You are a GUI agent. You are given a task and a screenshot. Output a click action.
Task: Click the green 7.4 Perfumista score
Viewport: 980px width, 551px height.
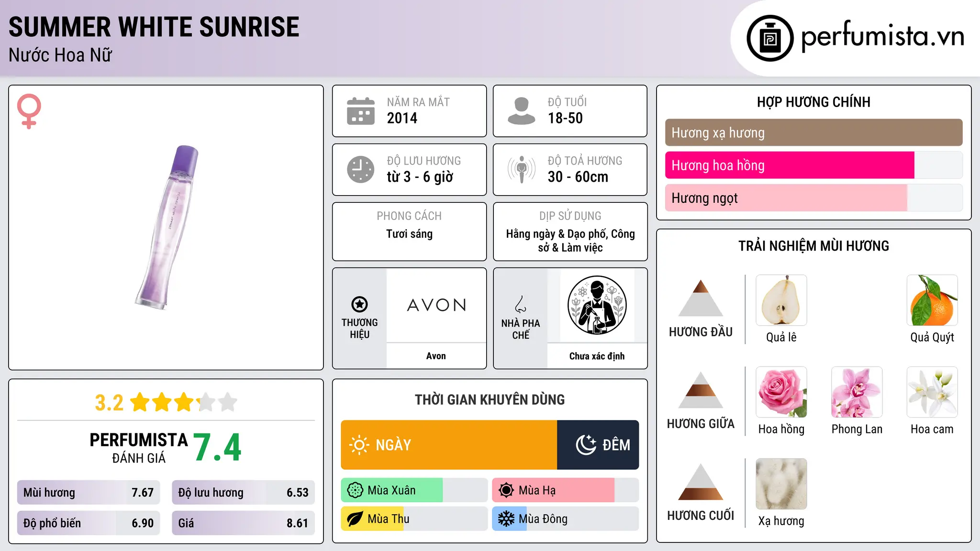217,448
